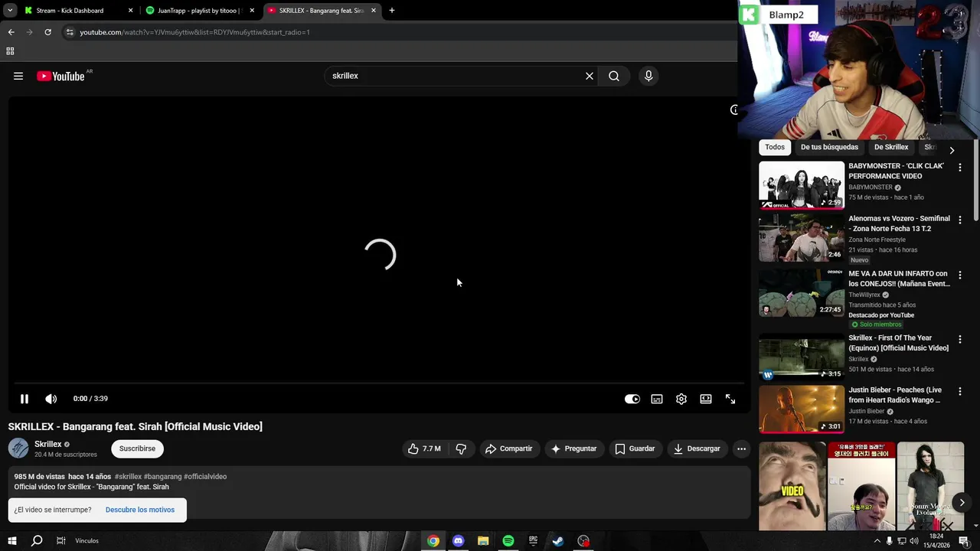Save the video with Guardar
980x551 pixels.
tap(635, 448)
